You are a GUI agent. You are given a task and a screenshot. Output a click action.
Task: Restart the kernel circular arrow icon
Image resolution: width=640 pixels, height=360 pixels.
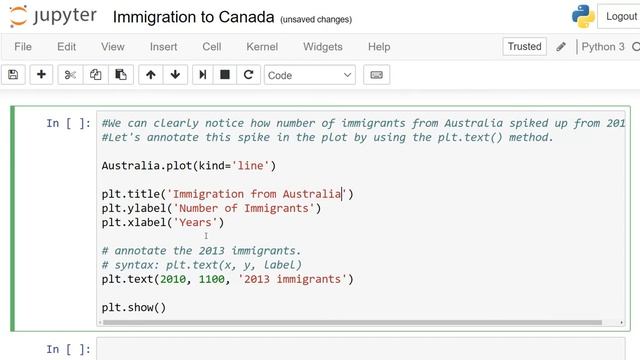click(x=248, y=75)
